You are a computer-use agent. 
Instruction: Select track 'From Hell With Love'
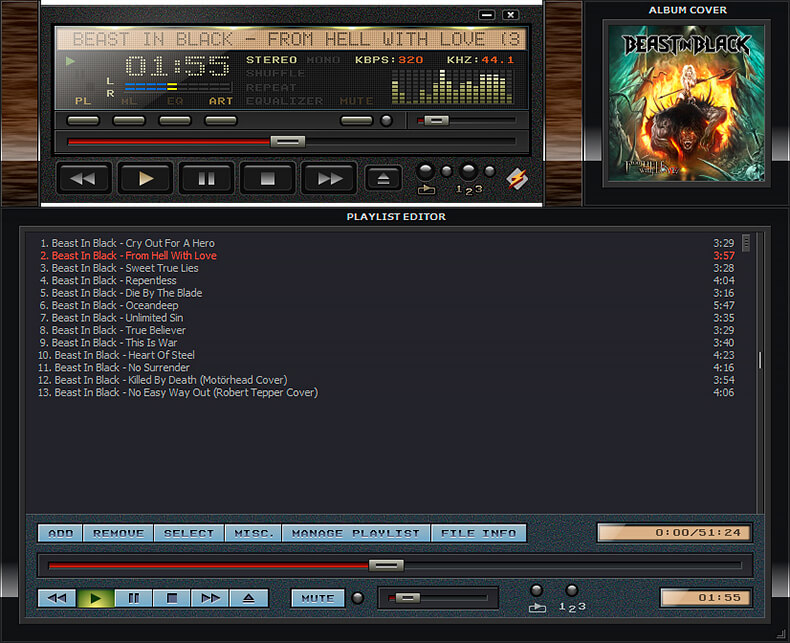tap(387, 255)
